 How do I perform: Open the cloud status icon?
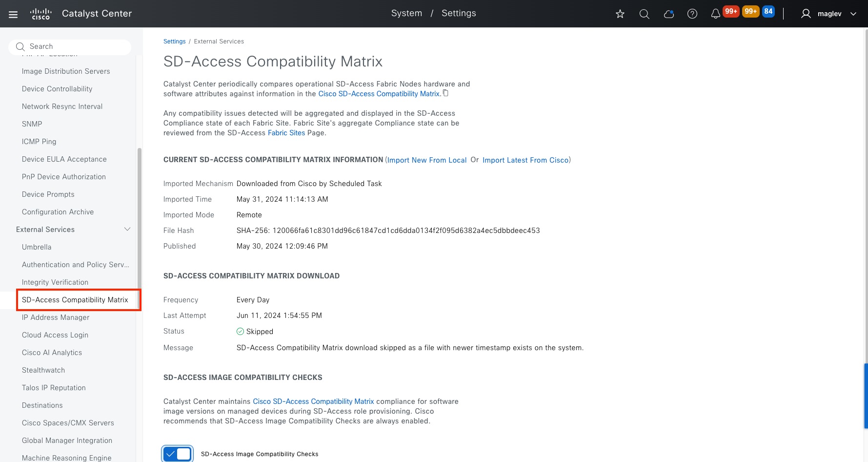click(668, 14)
